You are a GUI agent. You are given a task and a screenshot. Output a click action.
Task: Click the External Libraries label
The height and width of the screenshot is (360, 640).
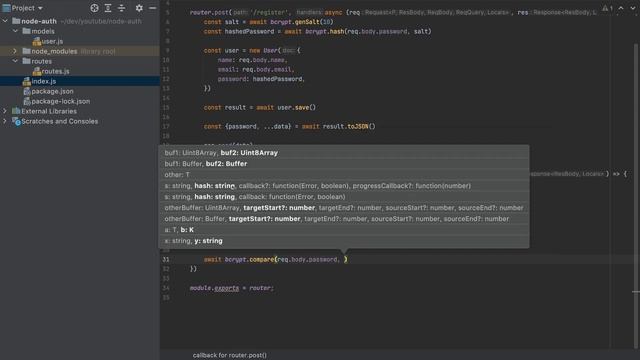[49, 111]
